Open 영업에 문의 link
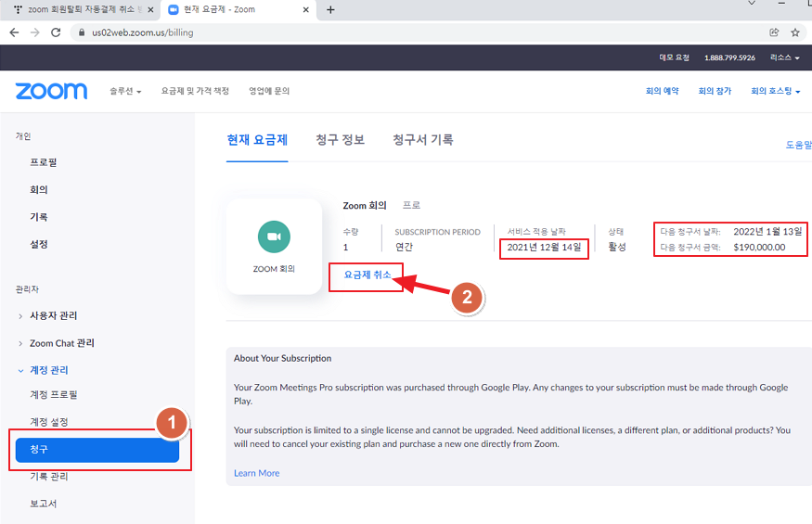 pos(269,91)
